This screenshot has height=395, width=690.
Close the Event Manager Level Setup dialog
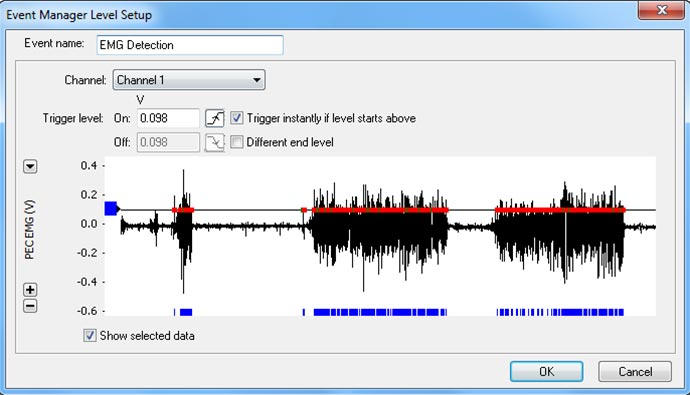click(x=661, y=10)
